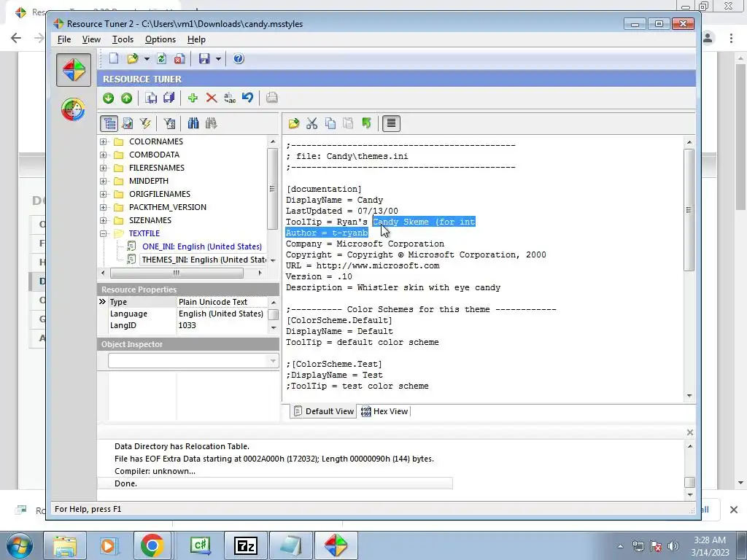Switch to the Default View tab
Viewport: 747px width, 560px height.
tap(323, 411)
